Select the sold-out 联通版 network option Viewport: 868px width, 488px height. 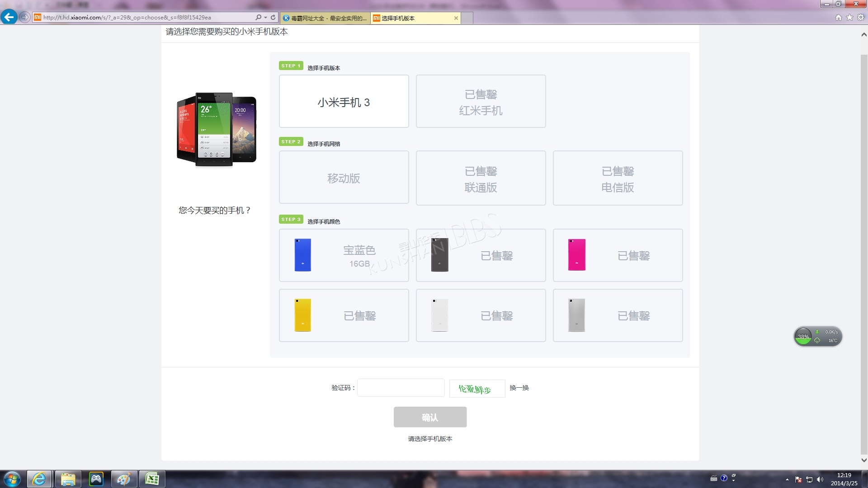click(481, 178)
